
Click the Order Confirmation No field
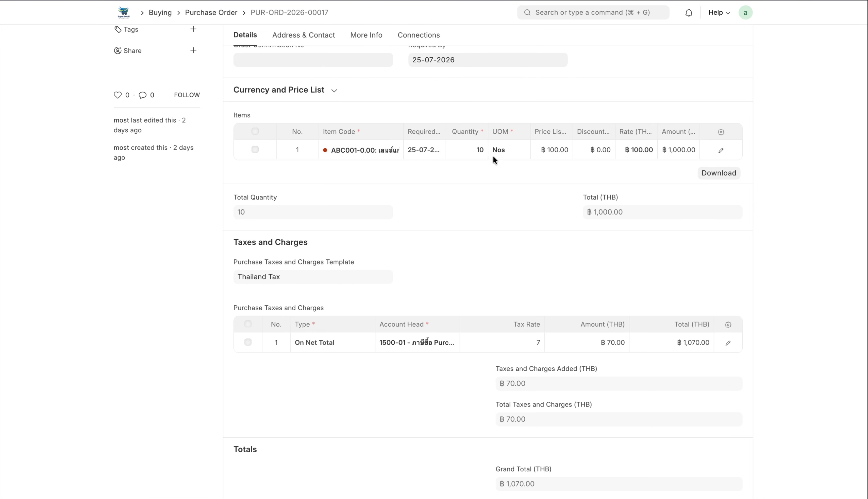(313, 60)
